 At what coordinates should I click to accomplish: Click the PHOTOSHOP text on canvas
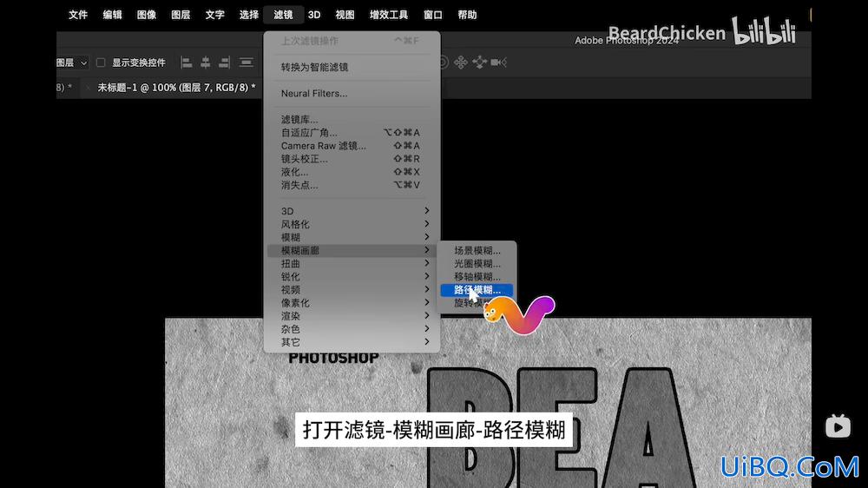(334, 358)
